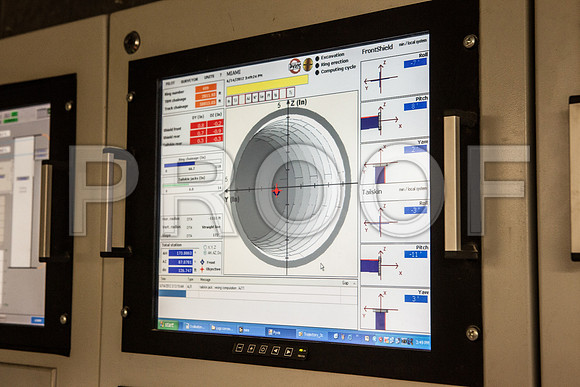Click the Shield front DY red cell
This screenshot has width=580, height=387.
[x=199, y=125]
